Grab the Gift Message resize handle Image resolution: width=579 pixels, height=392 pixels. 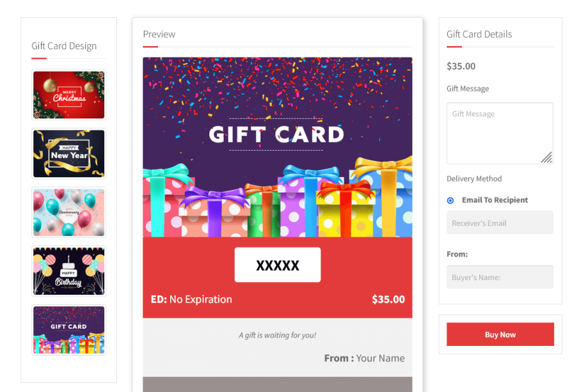tap(547, 157)
